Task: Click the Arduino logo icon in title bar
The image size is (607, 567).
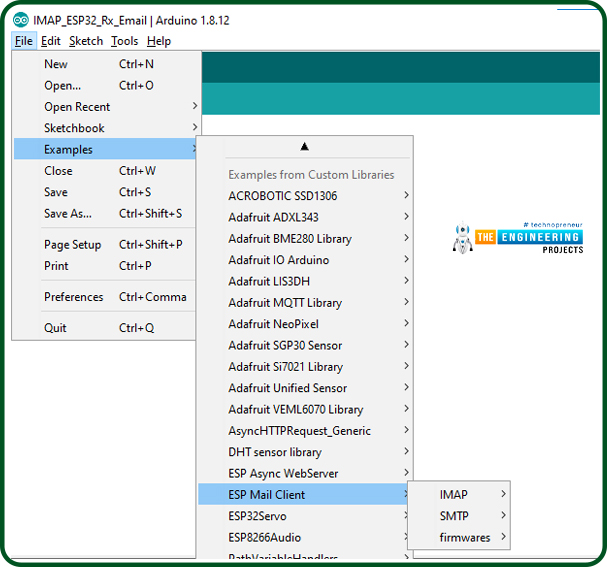Action: 21,20
